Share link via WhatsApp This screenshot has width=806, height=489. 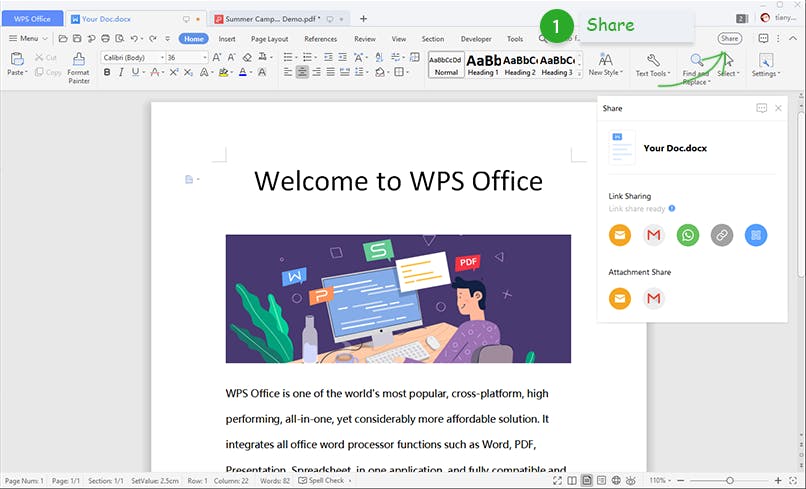coord(688,235)
